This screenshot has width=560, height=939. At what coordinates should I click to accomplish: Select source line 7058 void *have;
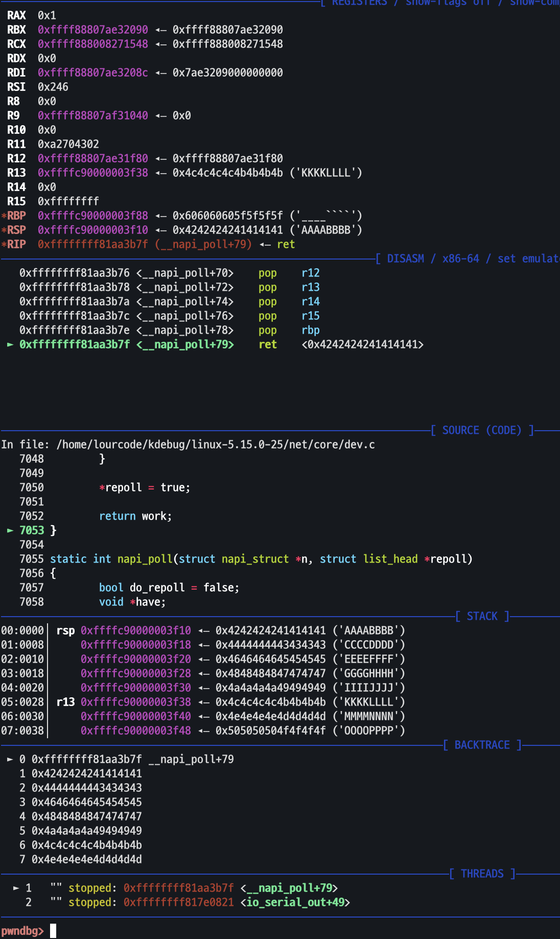click(92, 602)
